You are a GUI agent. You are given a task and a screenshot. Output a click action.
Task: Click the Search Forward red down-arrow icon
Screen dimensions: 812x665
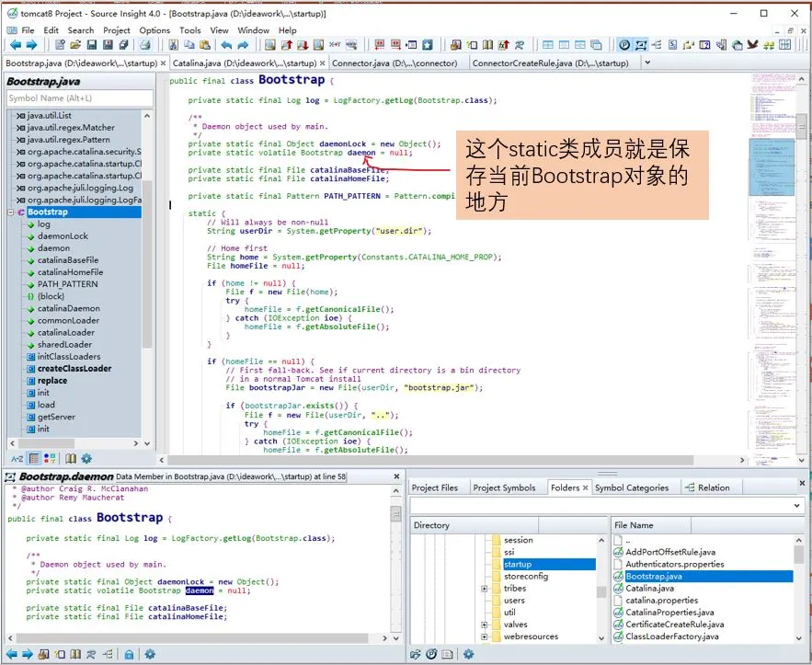pos(303,45)
